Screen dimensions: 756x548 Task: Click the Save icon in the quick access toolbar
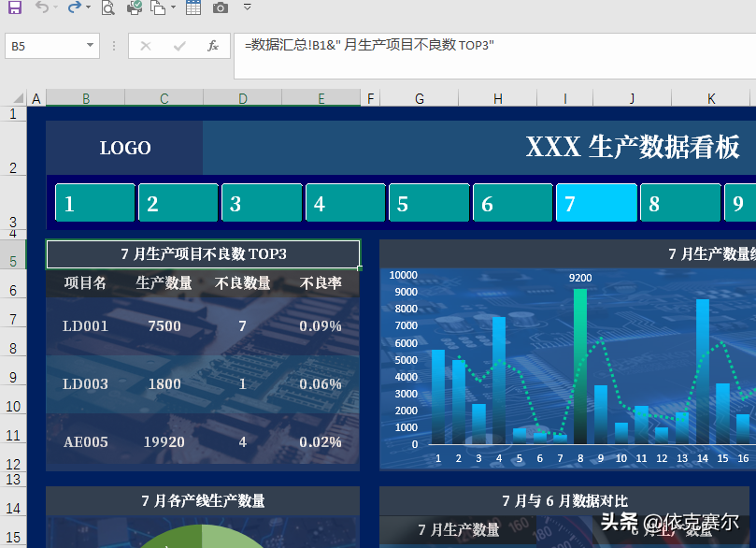(15, 7)
